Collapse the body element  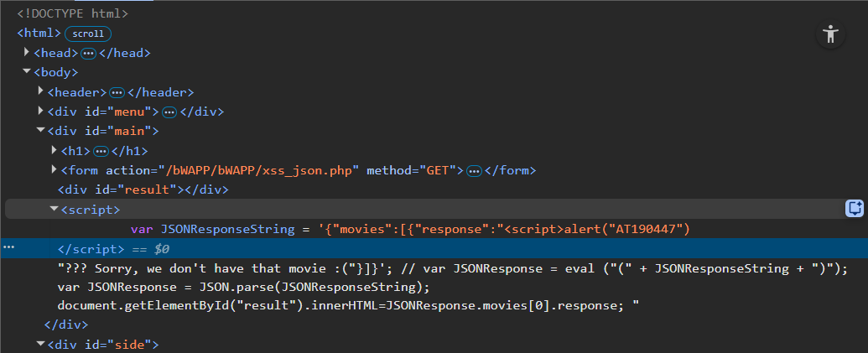(27, 73)
